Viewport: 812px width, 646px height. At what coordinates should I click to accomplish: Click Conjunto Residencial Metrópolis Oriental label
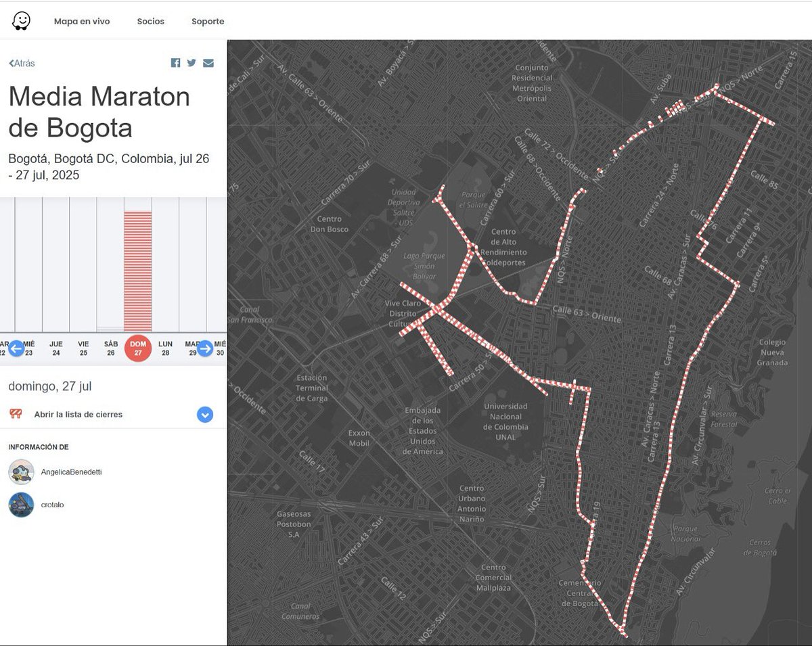[533, 83]
